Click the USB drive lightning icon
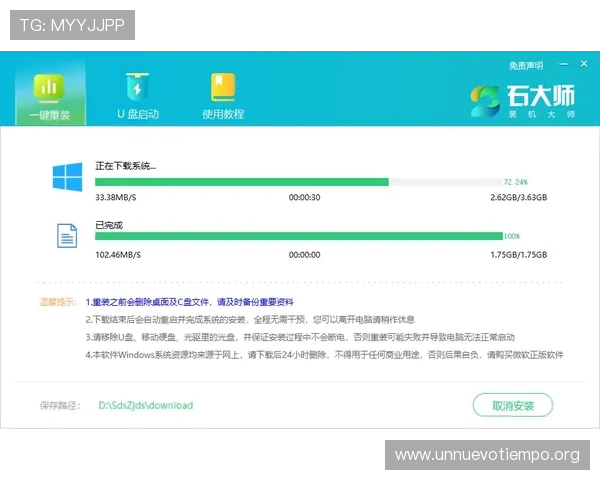600x480 pixels. [x=137, y=87]
